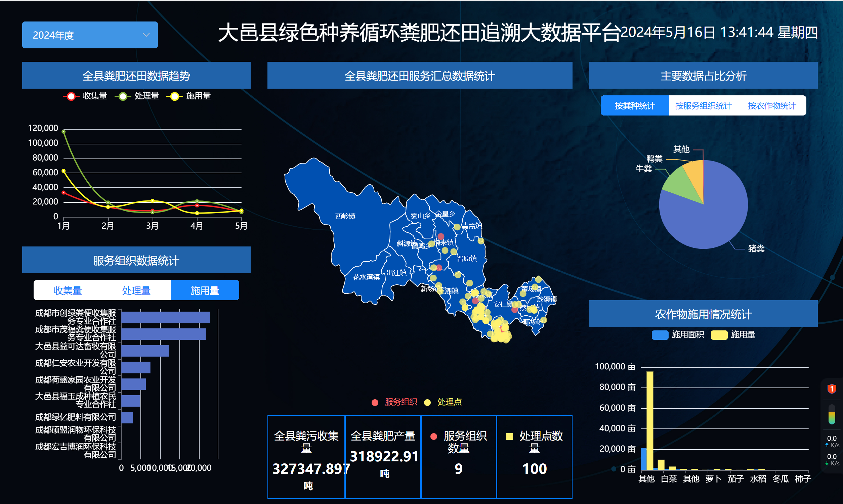Toggle 收集量 legend in trend chart
This screenshot has height=504, width=843.
85,96
